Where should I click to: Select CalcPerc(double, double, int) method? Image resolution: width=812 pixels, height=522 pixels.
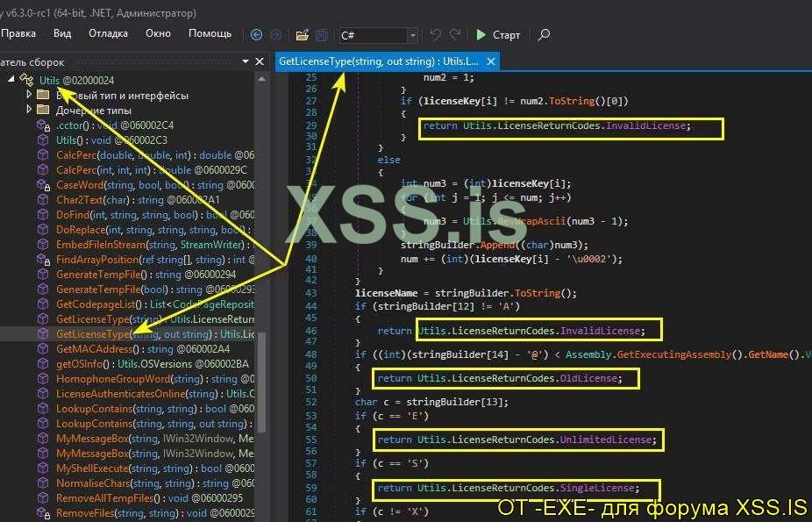pyautogui.click(x=155, y=154)
